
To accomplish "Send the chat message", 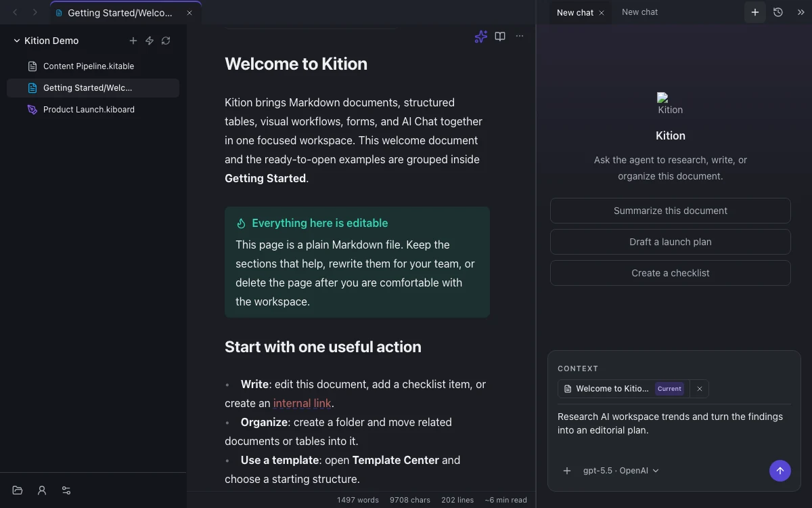I will pos(780,471).
